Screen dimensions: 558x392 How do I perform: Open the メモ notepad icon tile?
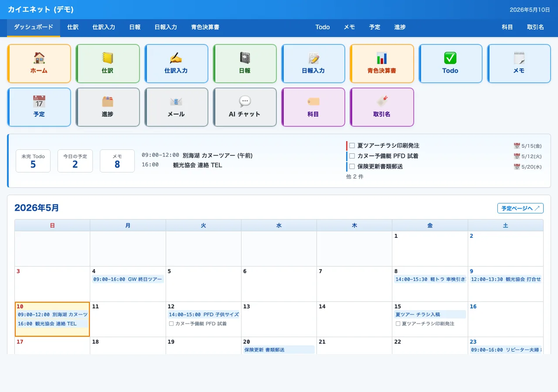519,64
